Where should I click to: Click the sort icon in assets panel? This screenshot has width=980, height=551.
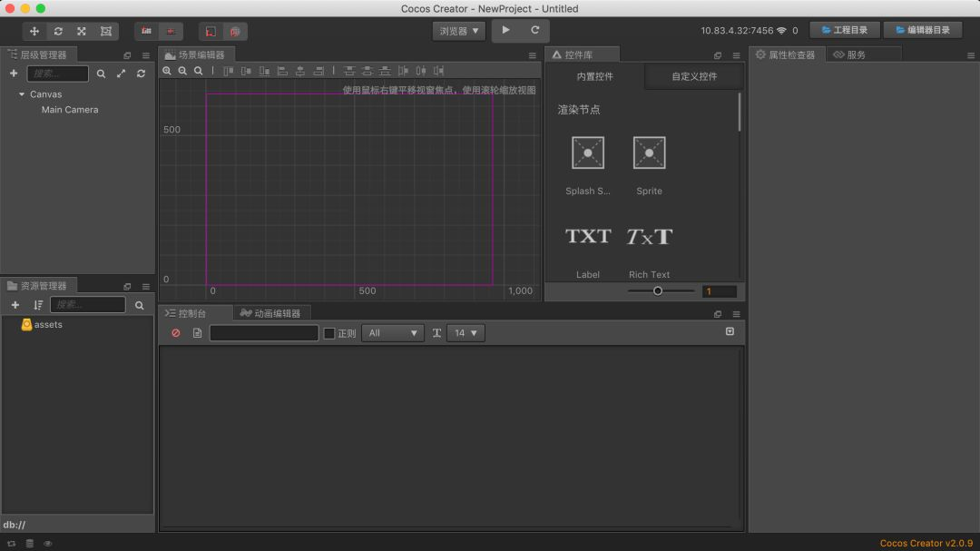coord(38,306)
